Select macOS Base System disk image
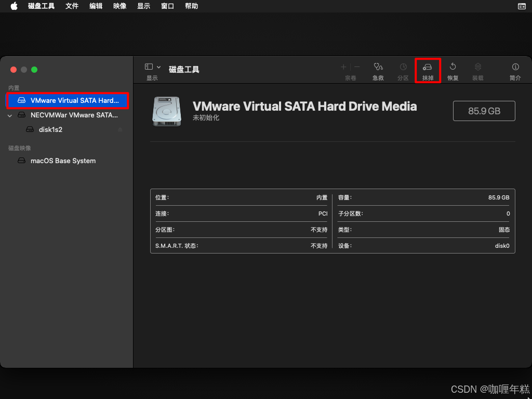Image resolution: width=532 pixels, height=399 pixels. point(68,161)
